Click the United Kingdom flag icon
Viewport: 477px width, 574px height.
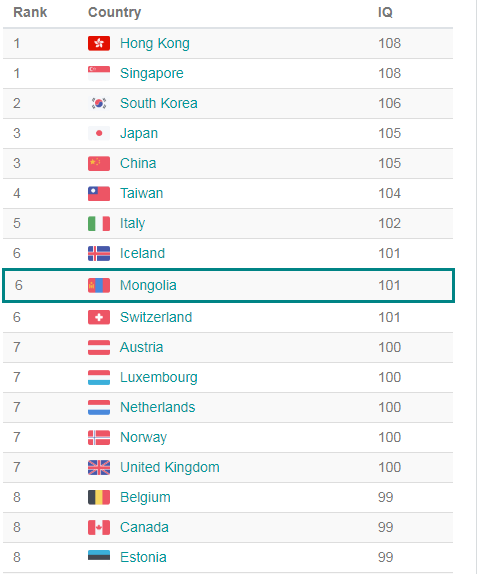[99, 467]
